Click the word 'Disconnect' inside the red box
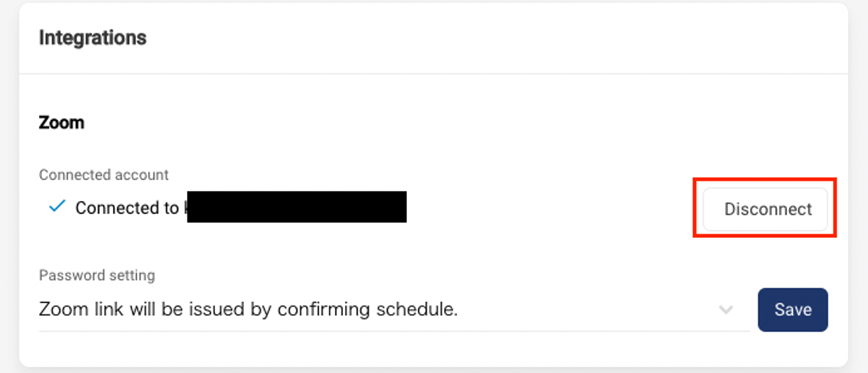Image resolution: width=868 pixels, height=373 pixels. click(x=768, y=209)
